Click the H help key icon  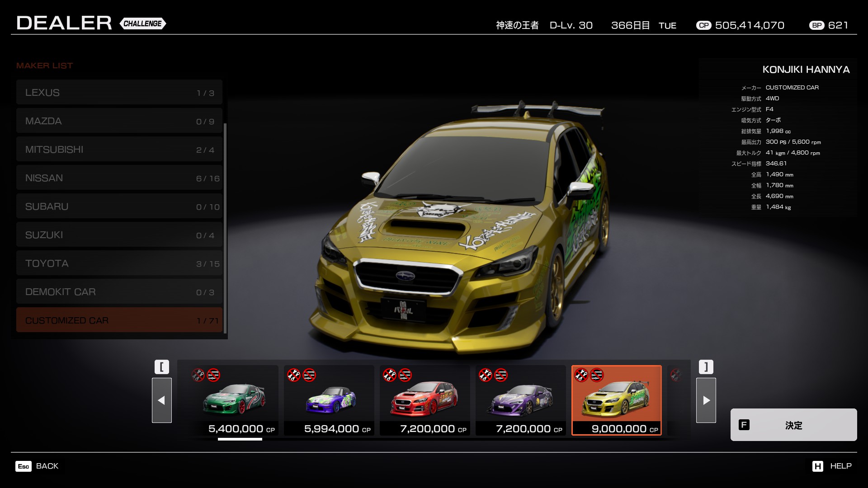(x=817, y=466)
